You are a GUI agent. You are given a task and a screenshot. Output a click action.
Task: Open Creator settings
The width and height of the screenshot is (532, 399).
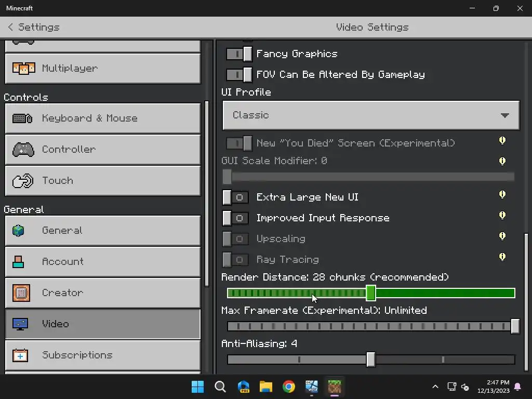coord(103,293)
